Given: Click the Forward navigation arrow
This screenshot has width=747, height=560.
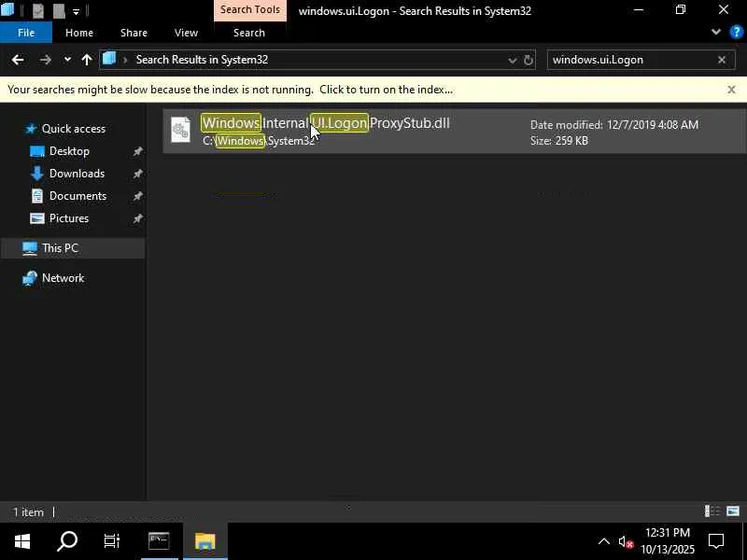Looking at the screenshot, I should (45, 60).
